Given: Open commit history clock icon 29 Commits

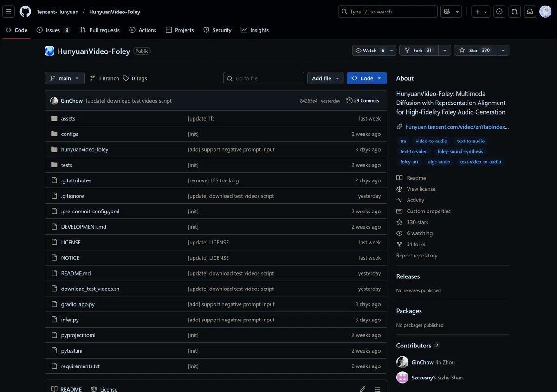Looking at the screenshot, I should pos(350,101).
